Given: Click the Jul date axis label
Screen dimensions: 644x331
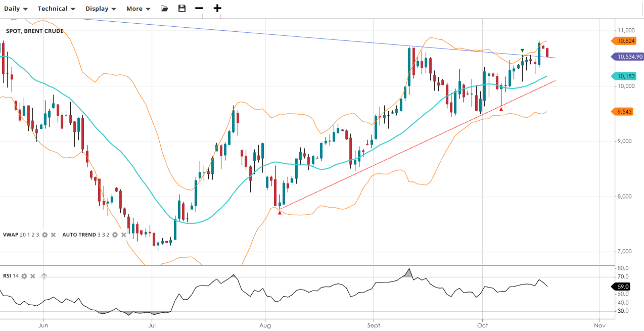Looking at the screenshot, I should point(152,325).
